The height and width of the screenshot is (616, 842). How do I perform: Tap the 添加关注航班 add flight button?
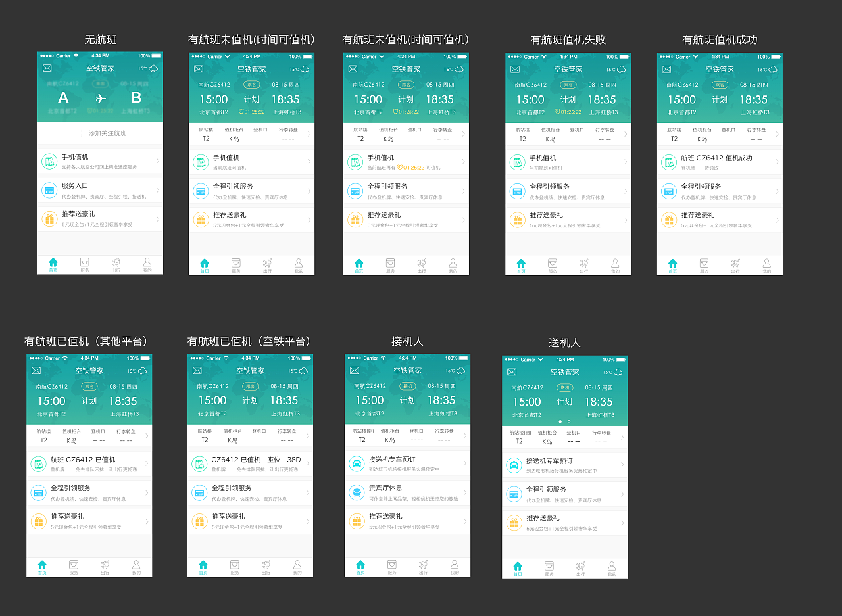(101, 133)
